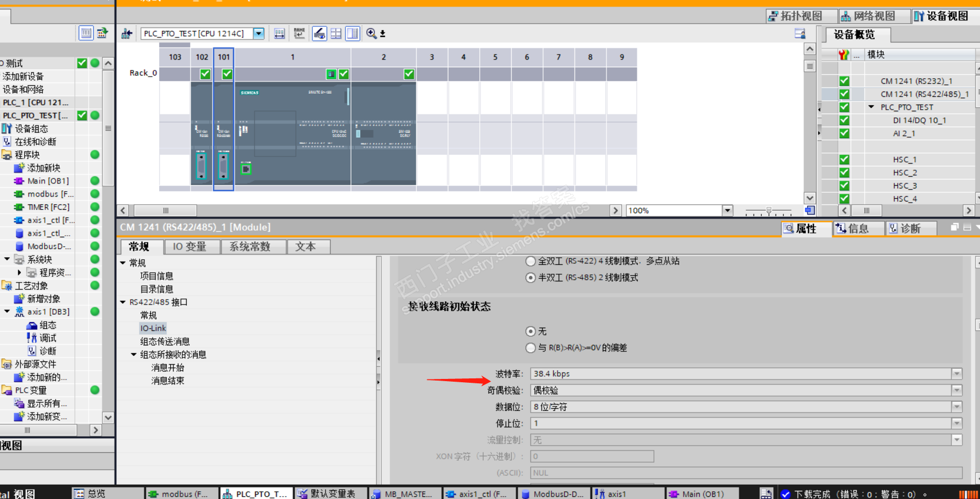980x499 pixels.
Task: Click the 组态 configuration icon under axis1
Action: click(32, 325)
